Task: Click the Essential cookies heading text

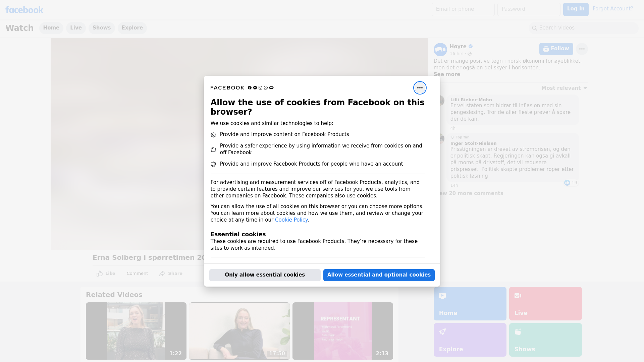Action: tap(238, 234)
